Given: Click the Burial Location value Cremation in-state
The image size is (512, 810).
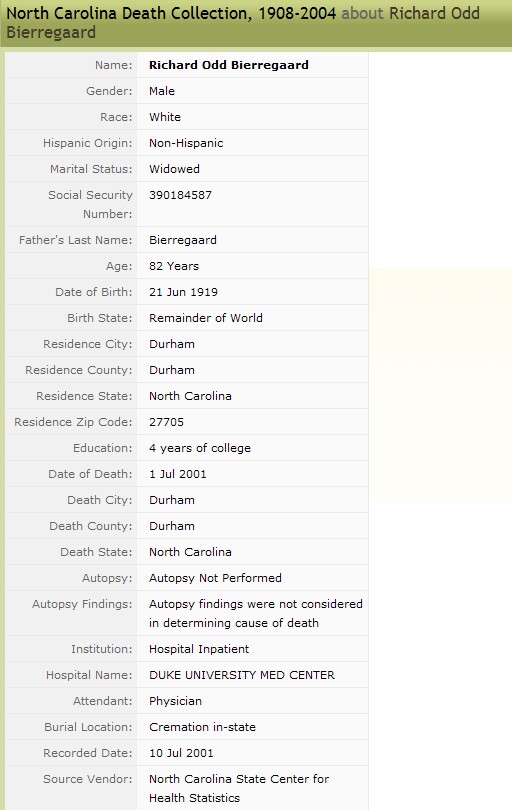Looking at the screenshot, I should pyautogui.click(x=202, y=727).
